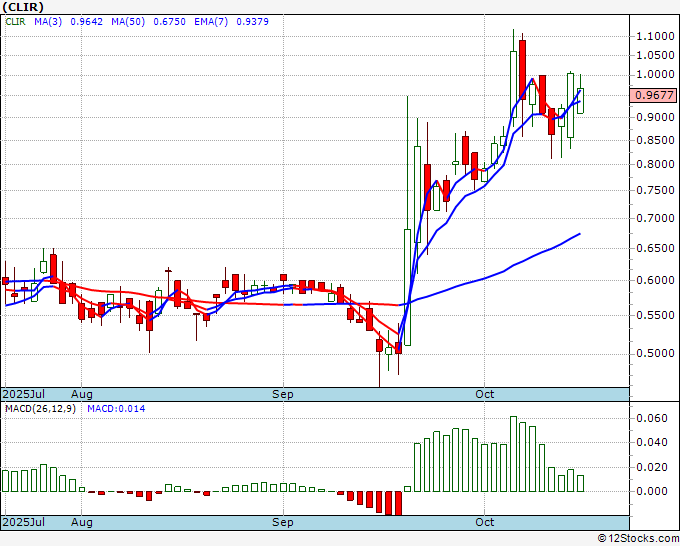Click the current price tag 0.9677
The image size is (680, 546).
[654, 95]
